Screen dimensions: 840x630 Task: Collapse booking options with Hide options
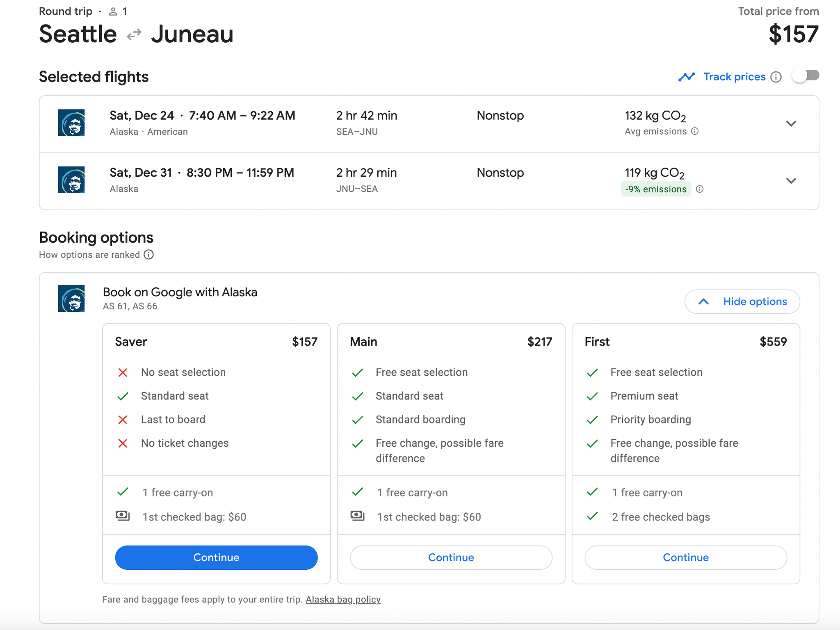point(742,301)
